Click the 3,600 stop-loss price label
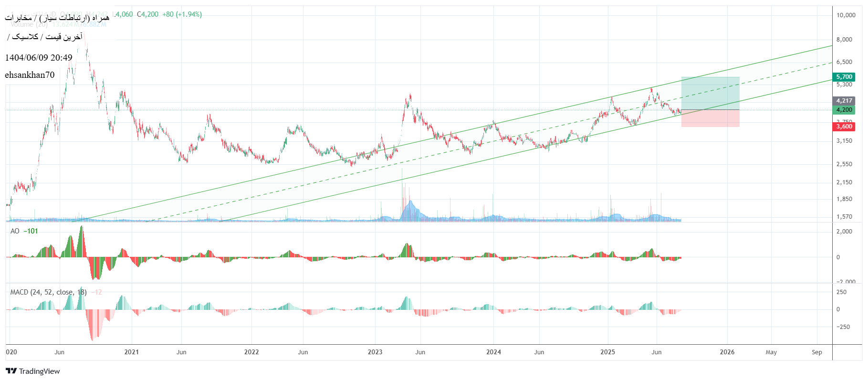 coord(844,127)
